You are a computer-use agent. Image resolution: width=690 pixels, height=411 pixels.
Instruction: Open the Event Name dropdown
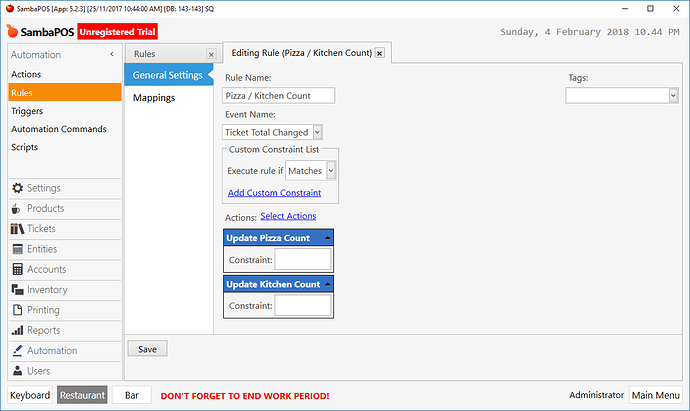point(317,132)
